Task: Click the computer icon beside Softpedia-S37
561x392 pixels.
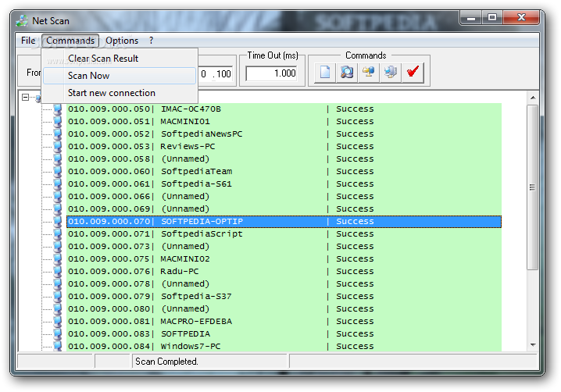Action: (x=57, y=296)
